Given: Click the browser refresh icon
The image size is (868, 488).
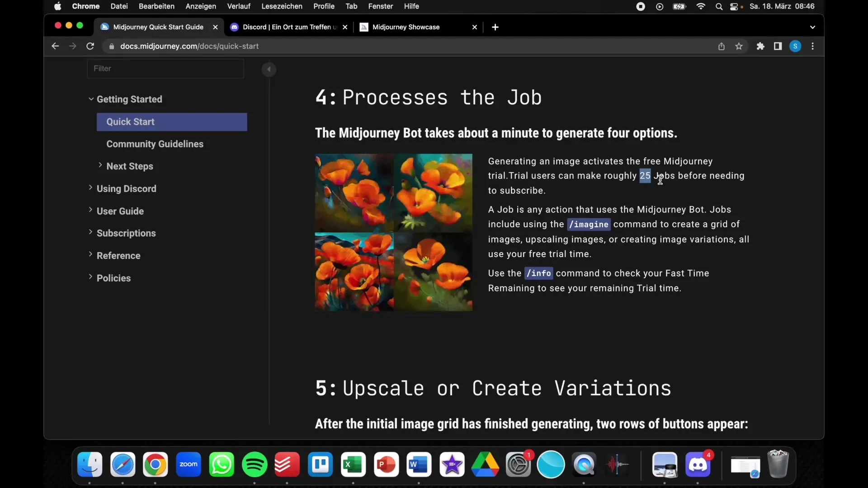Looking at the screenshot, I should point(90,46).
